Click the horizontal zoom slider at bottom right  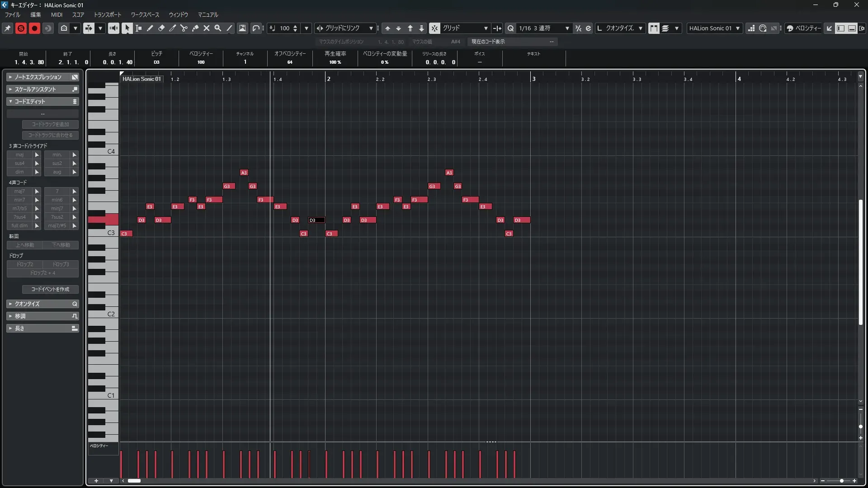point(841,481)
